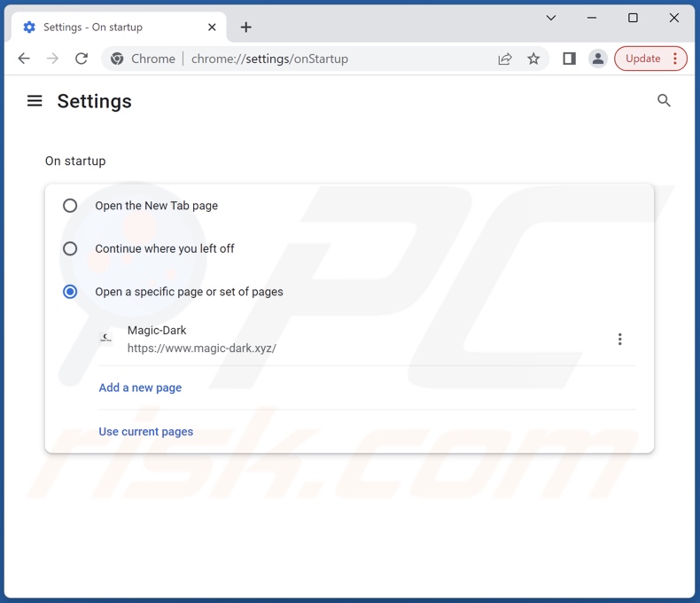
Task: Bookmark this tab with the star icon
Action: click(x=533, y=59)
